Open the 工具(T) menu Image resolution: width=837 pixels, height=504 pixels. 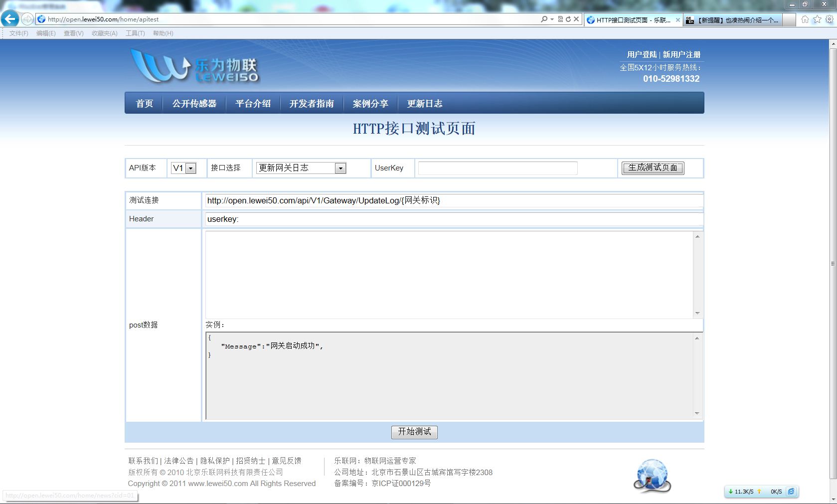pos(135,33)
